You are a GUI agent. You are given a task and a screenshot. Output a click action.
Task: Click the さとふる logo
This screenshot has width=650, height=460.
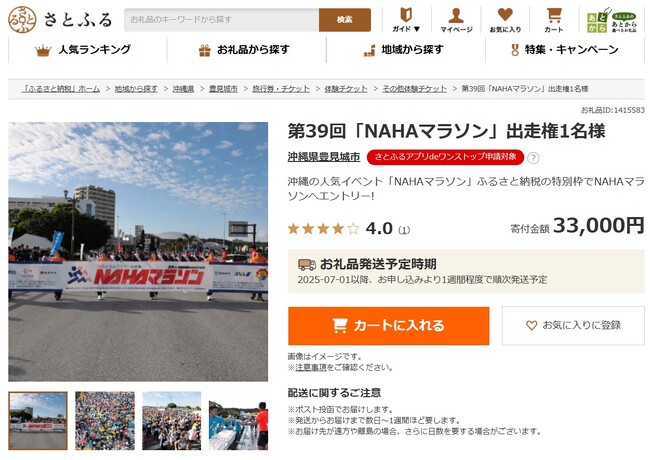click(x=60, y=19)
